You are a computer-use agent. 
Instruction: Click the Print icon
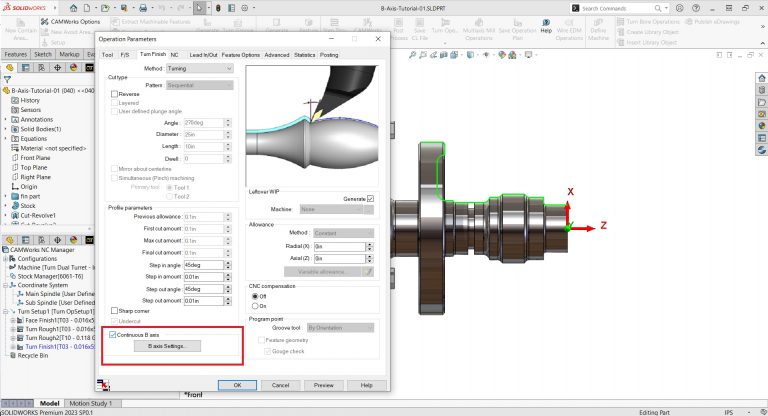[143, 8]
